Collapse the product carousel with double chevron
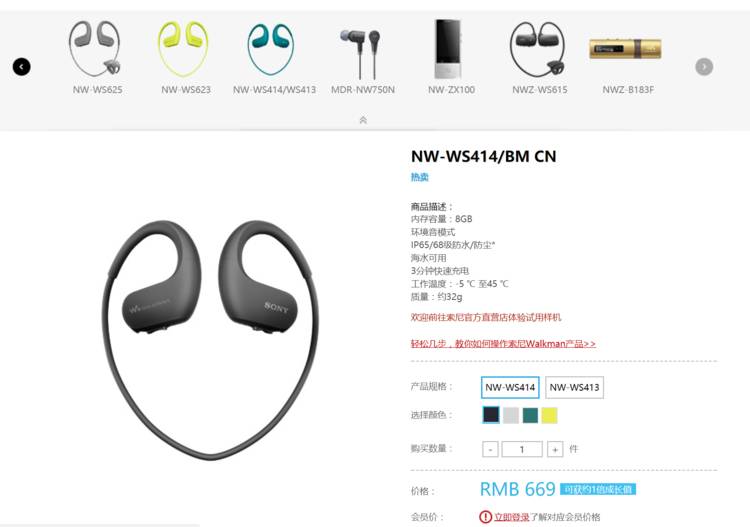 363,120
